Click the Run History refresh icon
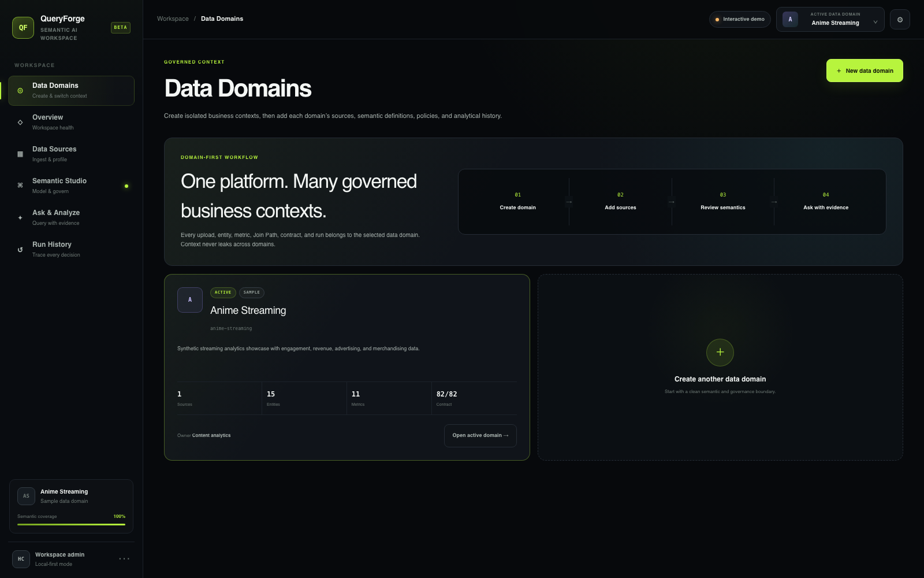The width and height of the screenshot is (924, 578). point(20,250)
